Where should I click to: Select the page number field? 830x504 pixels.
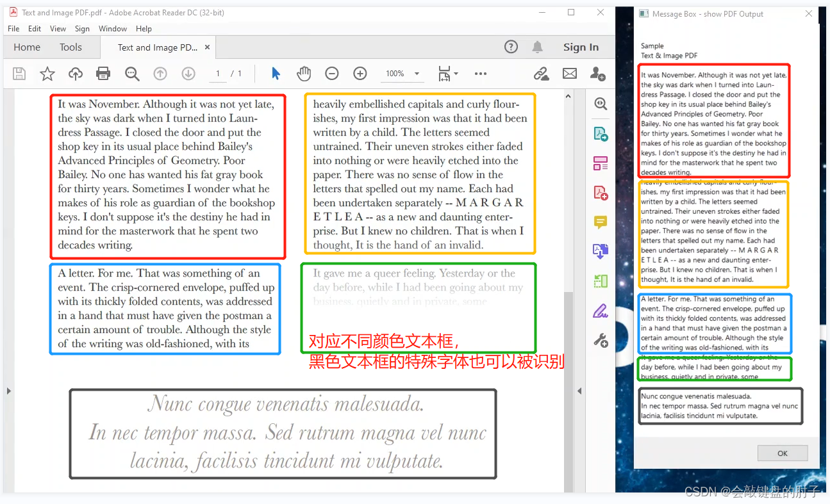point(218,74)
